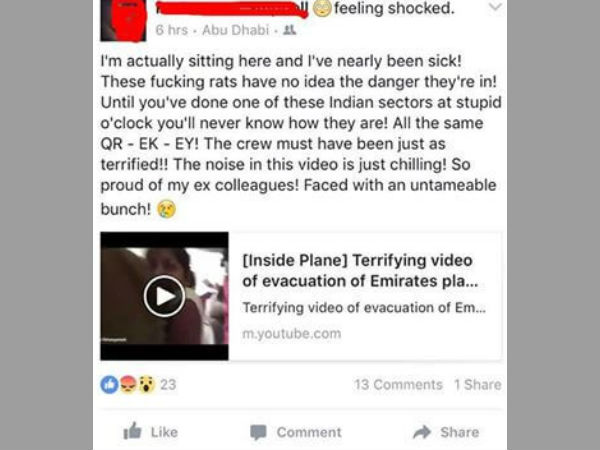Play the embedded video with play button
600x450 pixels.
(x=165, y=296)
